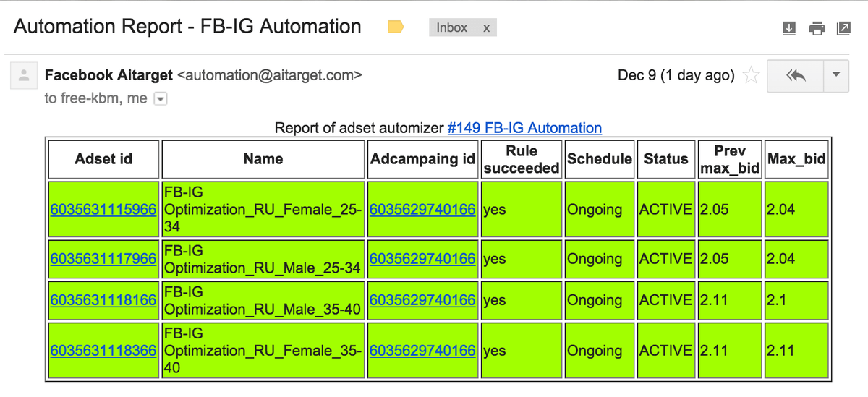Open adset id 6035631117966 link

(103, 259)
